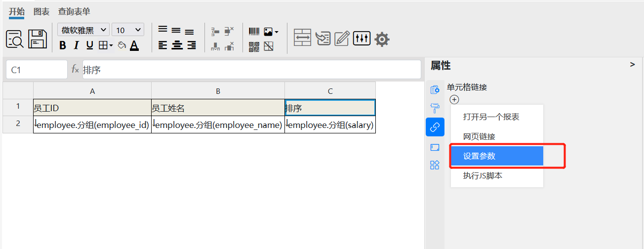Click the import template icon

(x=323, y=38)
